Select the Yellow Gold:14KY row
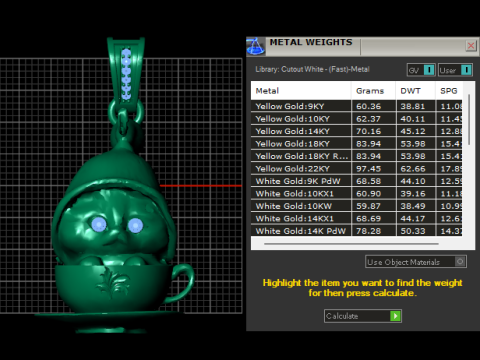Screen dimensions: 480x360 click(356, 131)
